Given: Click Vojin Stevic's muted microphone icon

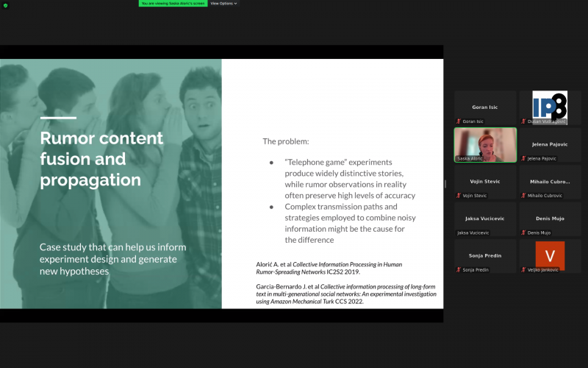Looking at the screenshot, I should click(x=459, y=196).
